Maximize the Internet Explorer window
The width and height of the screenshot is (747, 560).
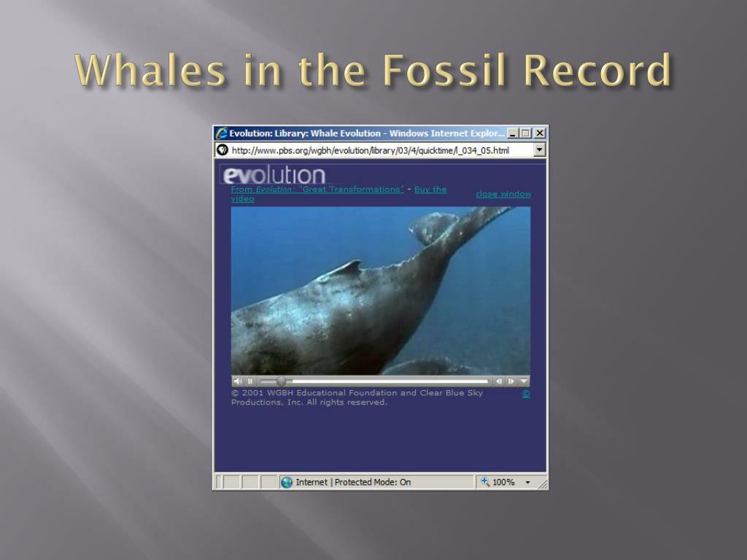coord(526,133)
